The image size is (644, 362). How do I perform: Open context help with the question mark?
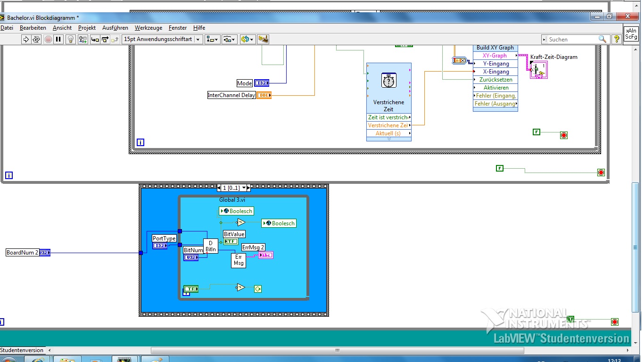point(616,39)
